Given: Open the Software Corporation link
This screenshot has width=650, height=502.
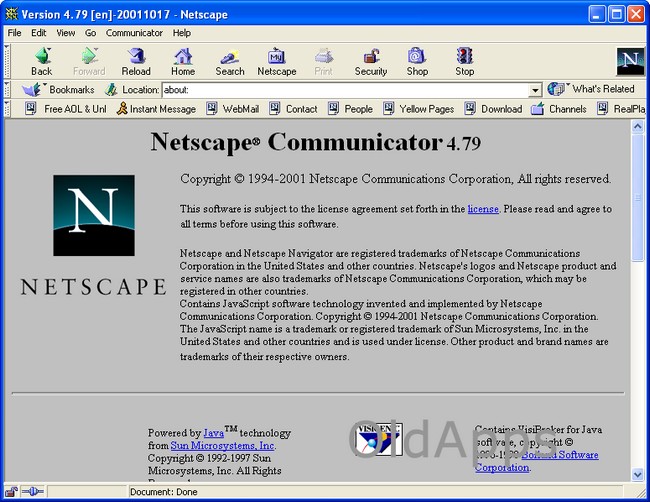Looking at the screenshot, I should (x=537, y=461).
